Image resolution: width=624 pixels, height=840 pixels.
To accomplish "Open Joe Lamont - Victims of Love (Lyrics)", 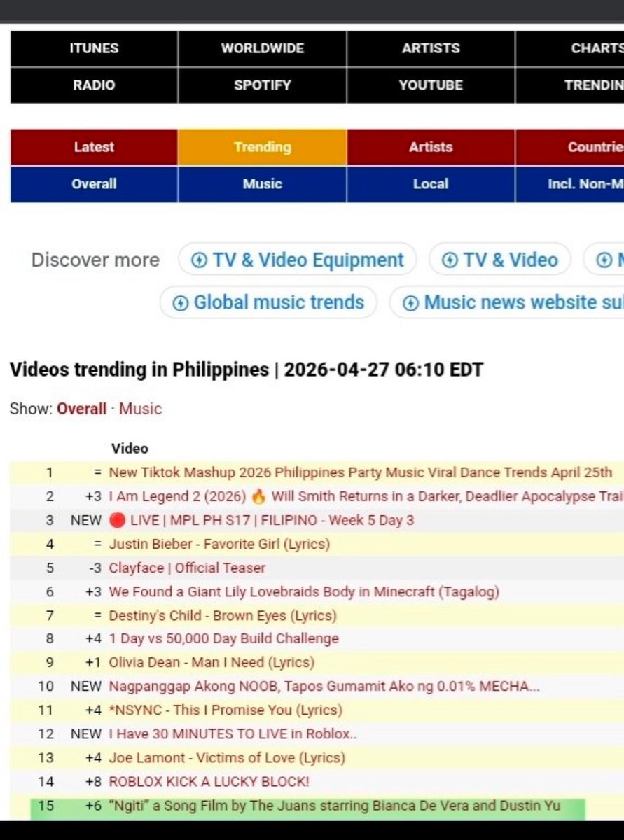I will pyautogui.click(x=228, y=757).
